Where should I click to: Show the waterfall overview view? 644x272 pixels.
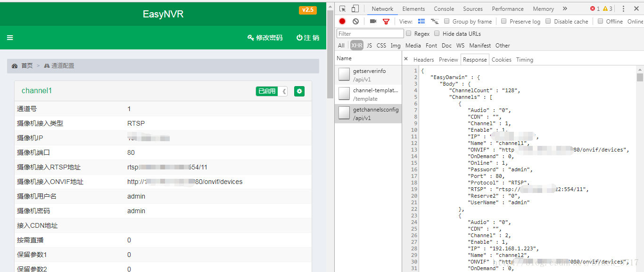tap(434, 21)
